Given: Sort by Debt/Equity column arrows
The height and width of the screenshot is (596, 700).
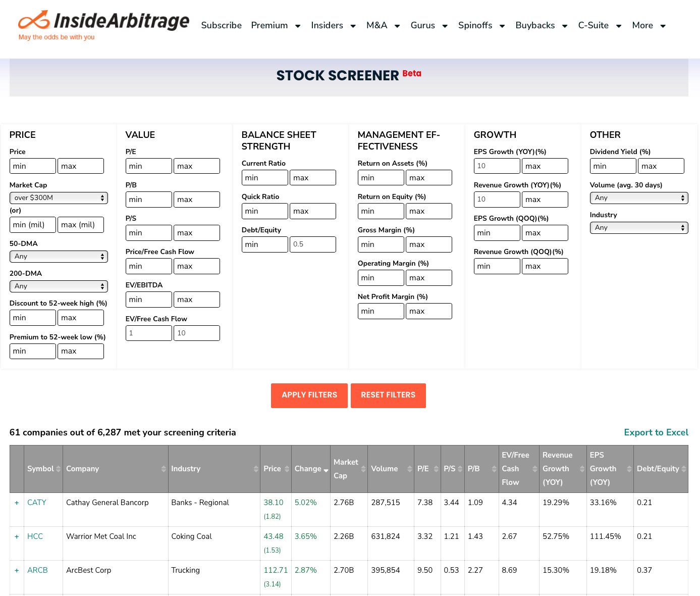Looking at the screenshot, I should click(x=683, y=469).
